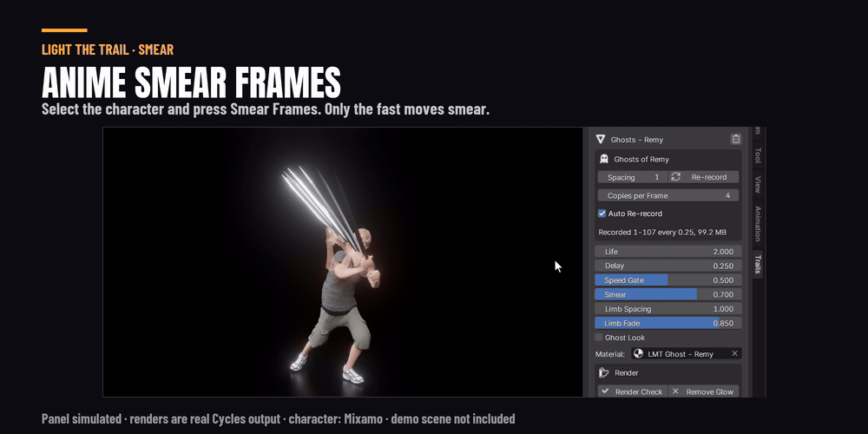Click the Speed Gate slider

coord(668,280)
